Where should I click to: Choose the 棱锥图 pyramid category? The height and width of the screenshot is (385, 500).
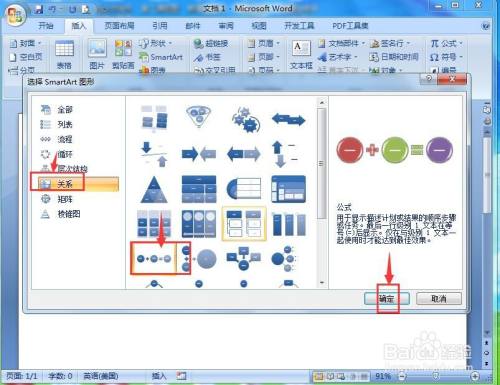coord(69,214)
